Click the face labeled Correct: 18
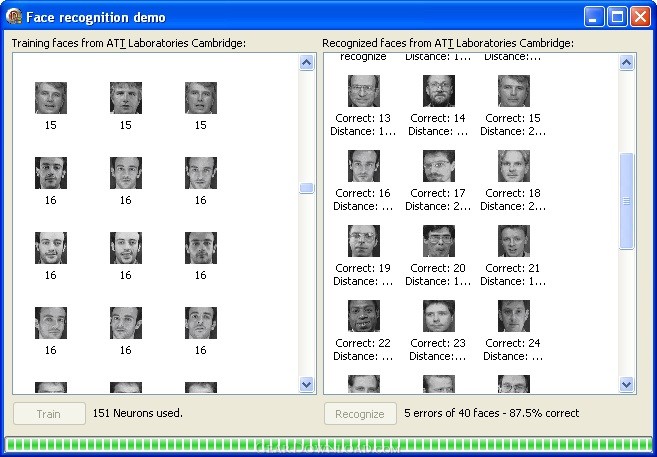 click(x=514, y=166)
